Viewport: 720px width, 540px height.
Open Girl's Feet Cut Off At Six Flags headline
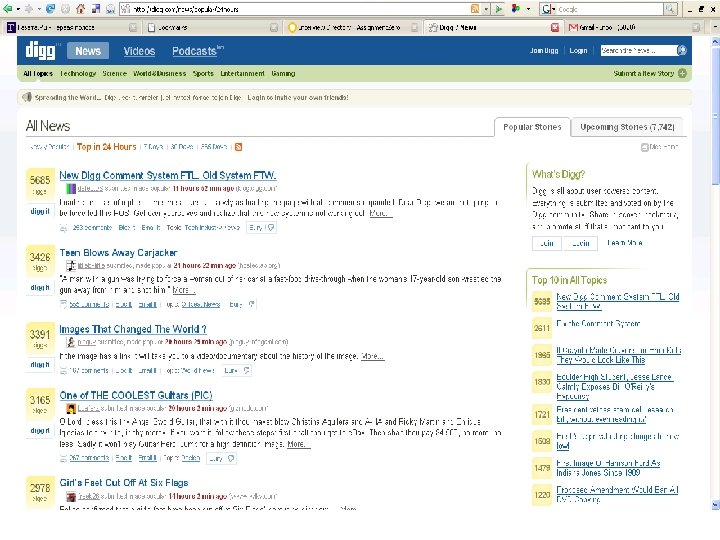[x=124, y=483]
